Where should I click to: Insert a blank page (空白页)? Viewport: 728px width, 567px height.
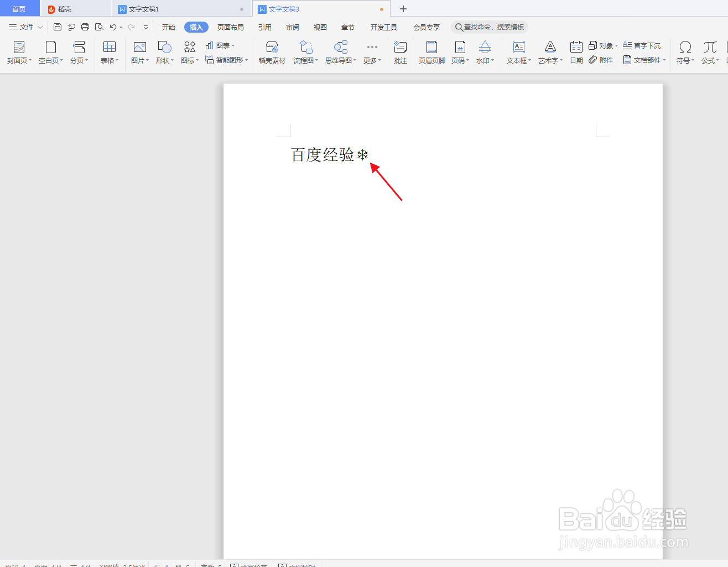click(x=51, y=53)
